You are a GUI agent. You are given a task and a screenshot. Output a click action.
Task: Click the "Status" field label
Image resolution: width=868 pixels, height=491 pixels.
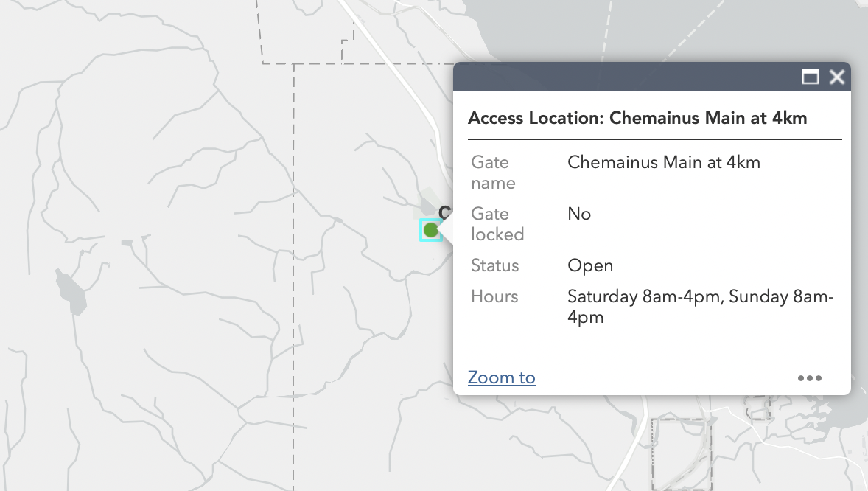(495, 265)
